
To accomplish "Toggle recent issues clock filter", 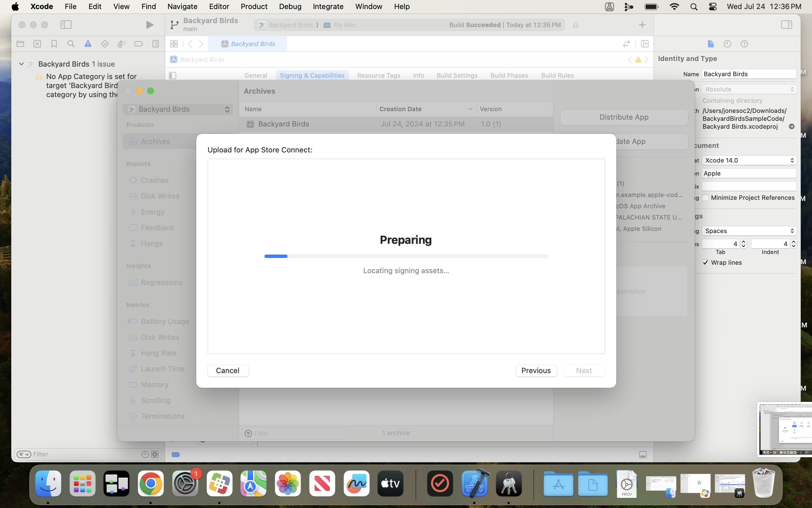I will pos(145,454).
